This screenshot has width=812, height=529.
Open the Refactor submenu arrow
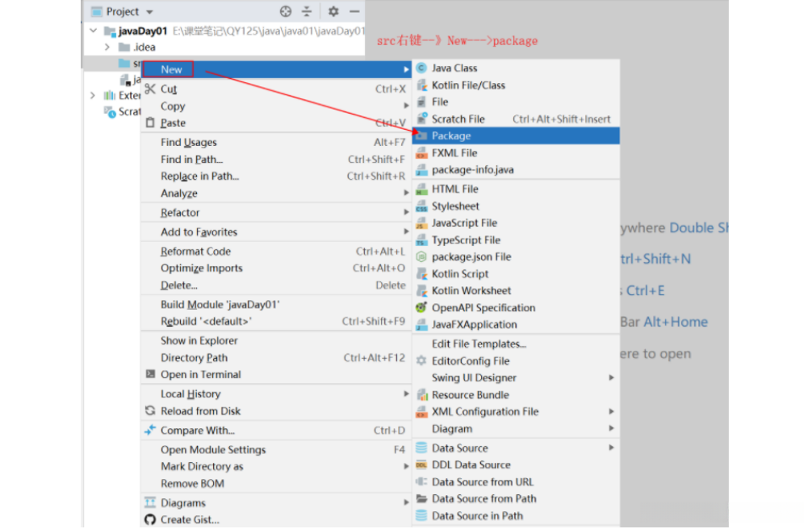[x=406, y=212]
